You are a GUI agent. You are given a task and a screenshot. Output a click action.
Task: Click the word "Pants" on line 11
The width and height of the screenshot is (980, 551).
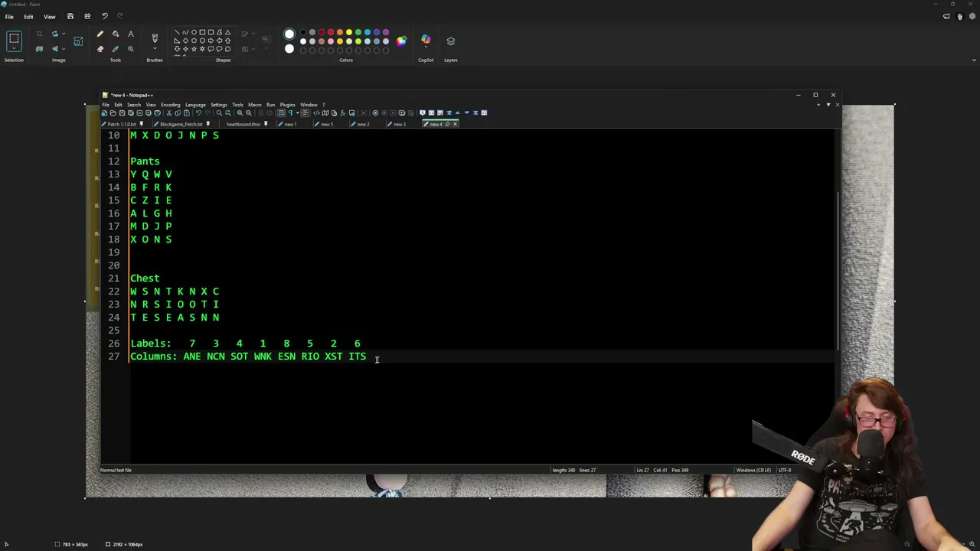pyautogui.click(x=145, y=161)
